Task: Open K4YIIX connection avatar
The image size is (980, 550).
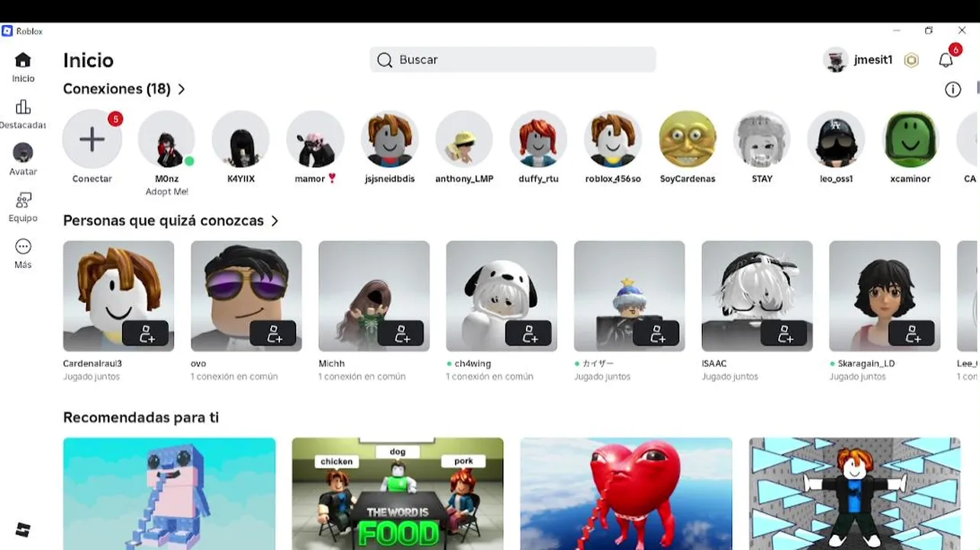Action: click(x=240, y=139)
